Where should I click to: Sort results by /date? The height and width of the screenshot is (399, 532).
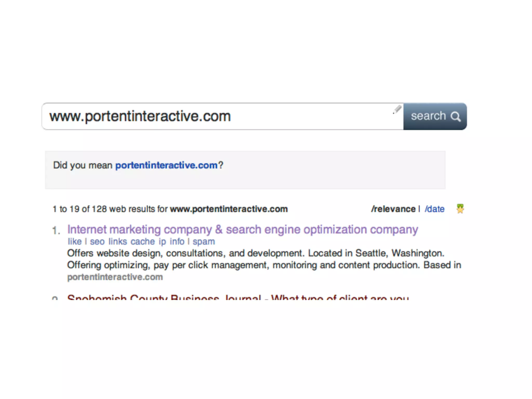(435, 209)
